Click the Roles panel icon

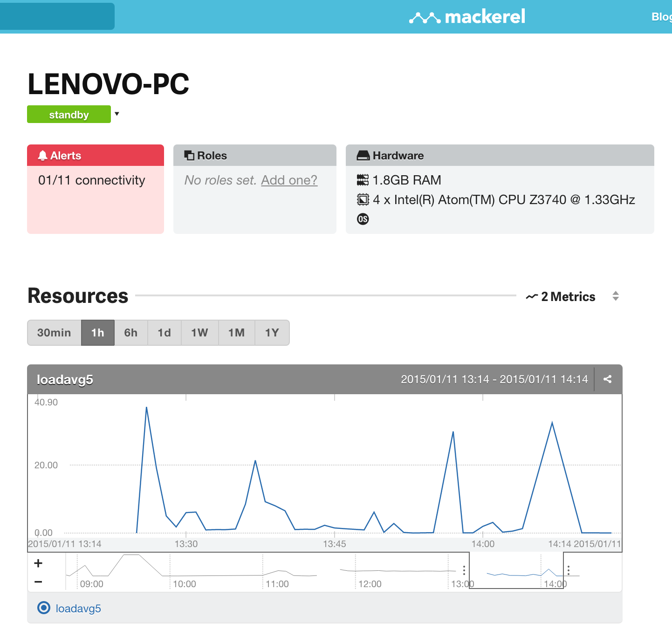(x=189, y=155)
